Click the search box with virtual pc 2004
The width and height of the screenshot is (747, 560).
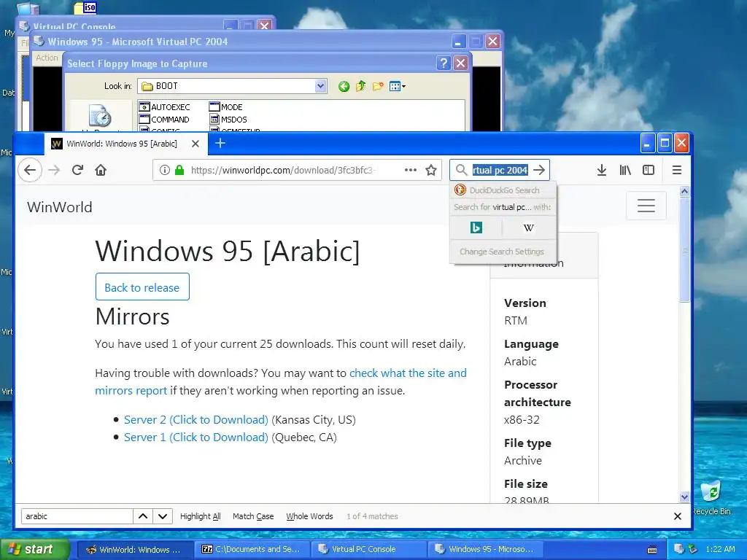[500, 170]
